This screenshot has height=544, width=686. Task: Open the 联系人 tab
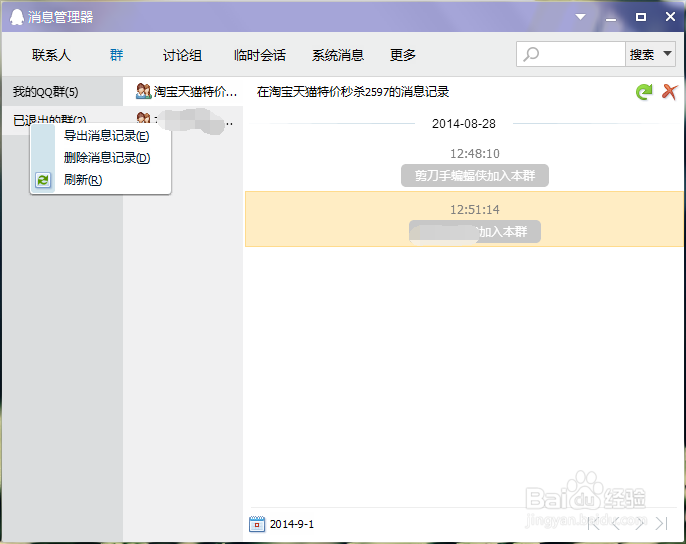pyautogui.click(x=51, y=55)
